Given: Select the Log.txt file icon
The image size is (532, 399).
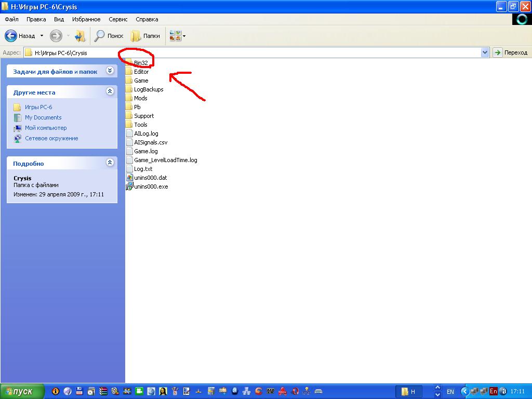Looking at the screenshot, I should (129, 169).
